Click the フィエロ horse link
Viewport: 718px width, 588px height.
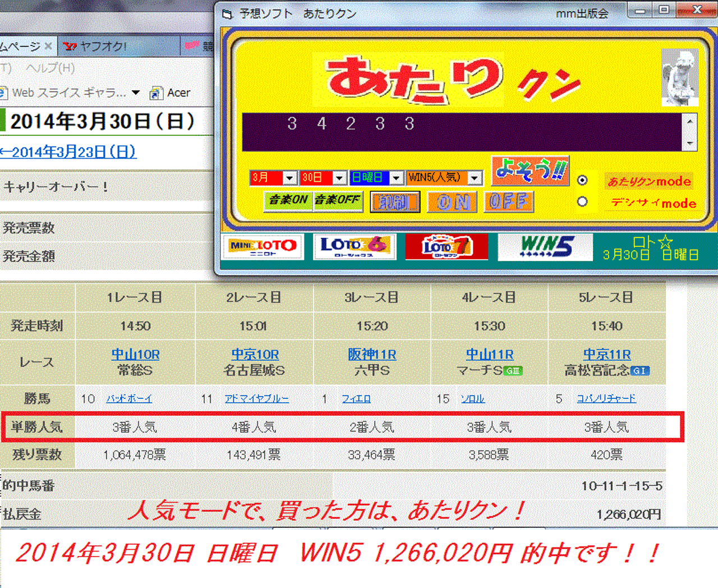point(356,399)
